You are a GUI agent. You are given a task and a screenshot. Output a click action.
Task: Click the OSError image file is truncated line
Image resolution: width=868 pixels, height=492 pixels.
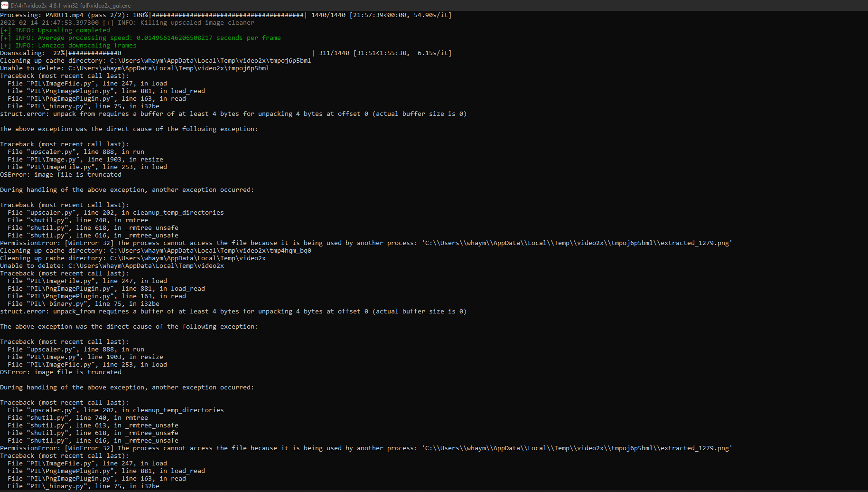click(61, 174)
